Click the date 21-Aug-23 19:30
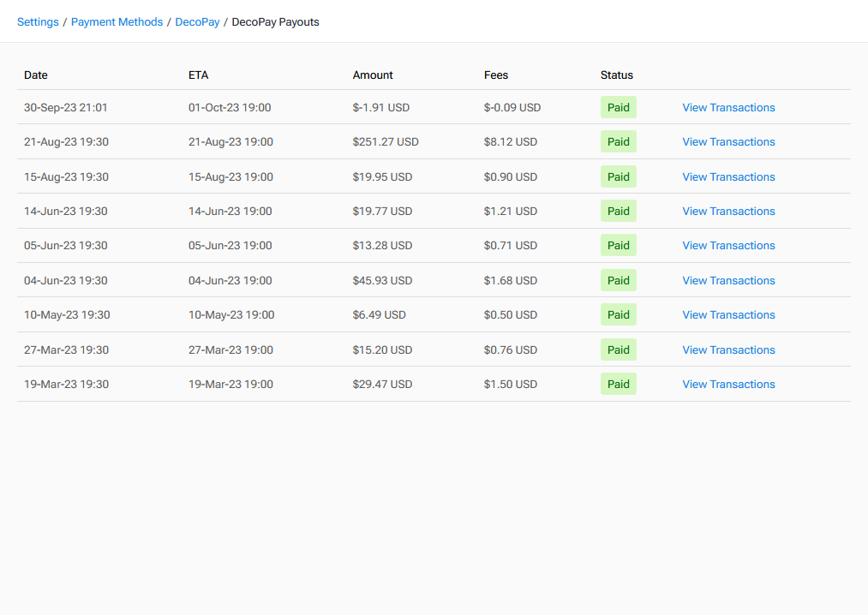The height and width of the screenshot is (615, 868). click(66, 141)
